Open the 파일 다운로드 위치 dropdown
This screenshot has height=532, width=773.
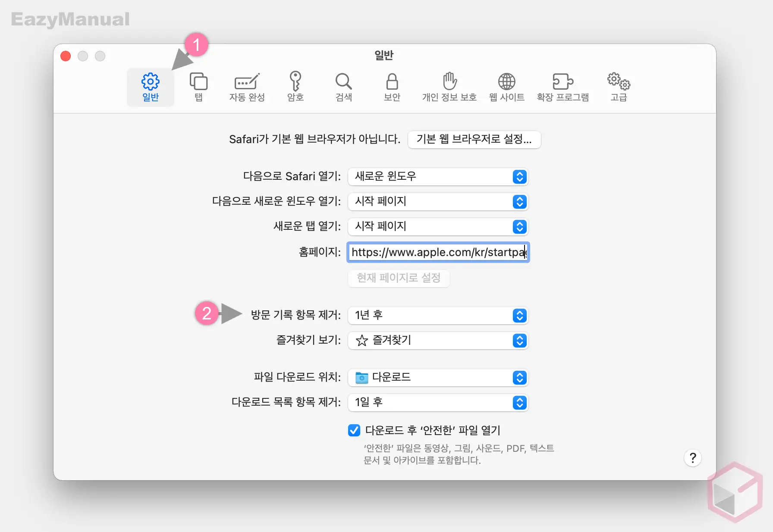pyautogui.click(x=438, y=377)
